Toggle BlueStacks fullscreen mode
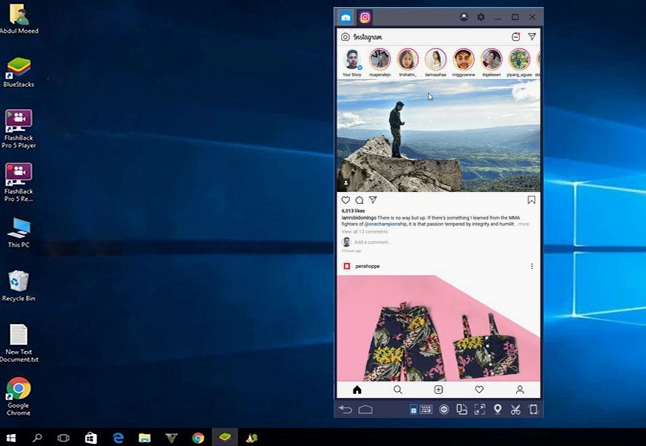Screen dimensions: 646x446 click(x=479, y=409)
